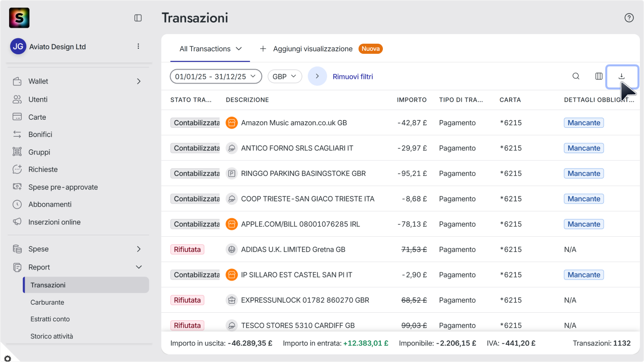
Task: Click Imponibile -2.206,15 £ total
Action: coord(438,343)
